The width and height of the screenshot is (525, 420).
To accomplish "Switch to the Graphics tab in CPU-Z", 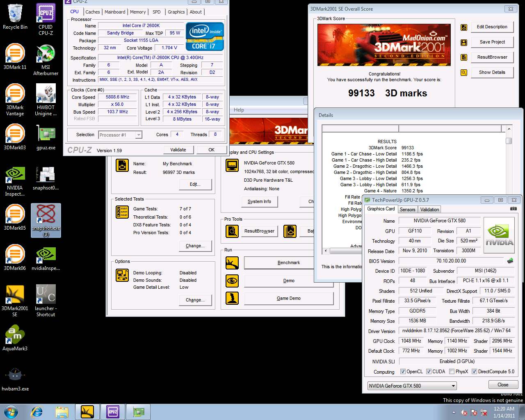I will (176, 12).
